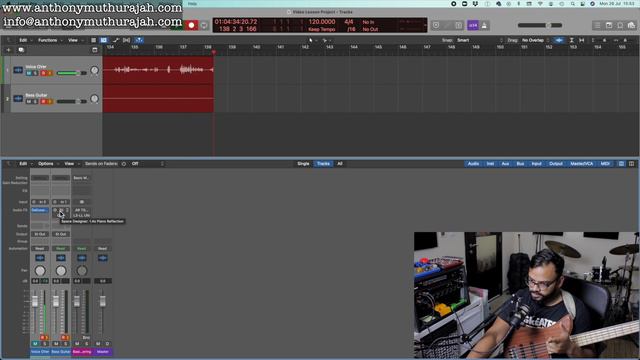Open Voice Over channel strip input slot
The image size is (640, 360).
[40, 202]
